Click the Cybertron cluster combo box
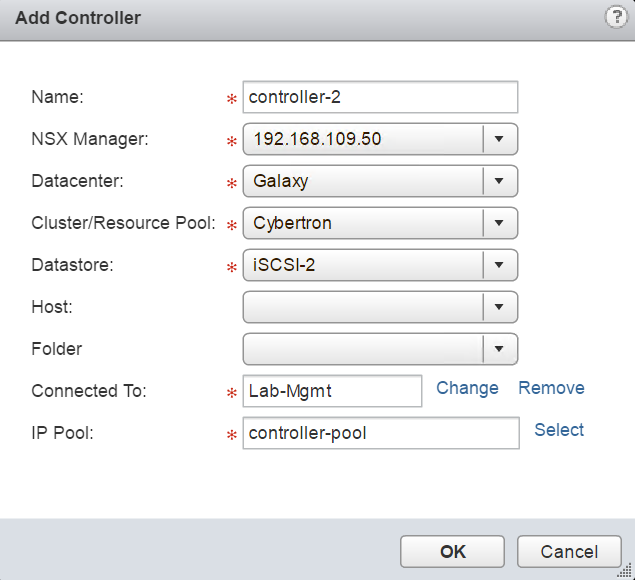 (363, 223)
